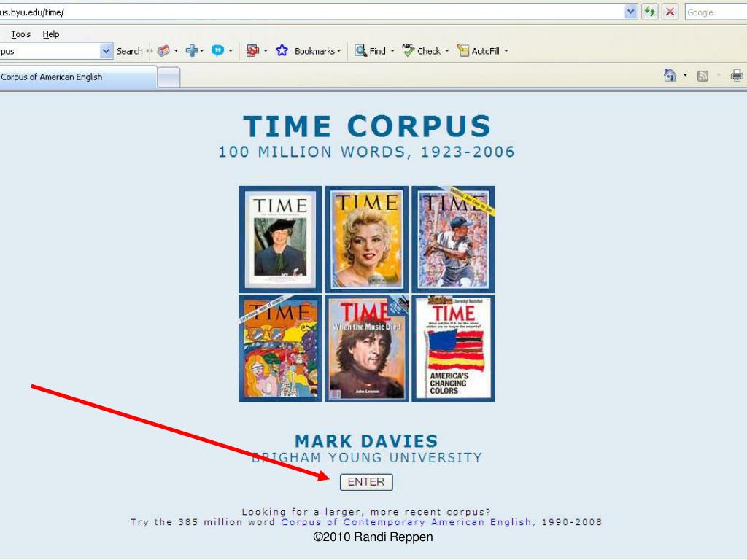Screen dimensions: 747x560
Task: Open a new blank tab
Action: (x=169, y=77)
